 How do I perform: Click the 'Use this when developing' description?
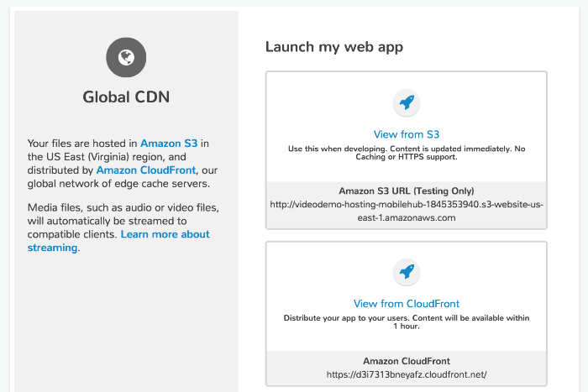point(407,153)
